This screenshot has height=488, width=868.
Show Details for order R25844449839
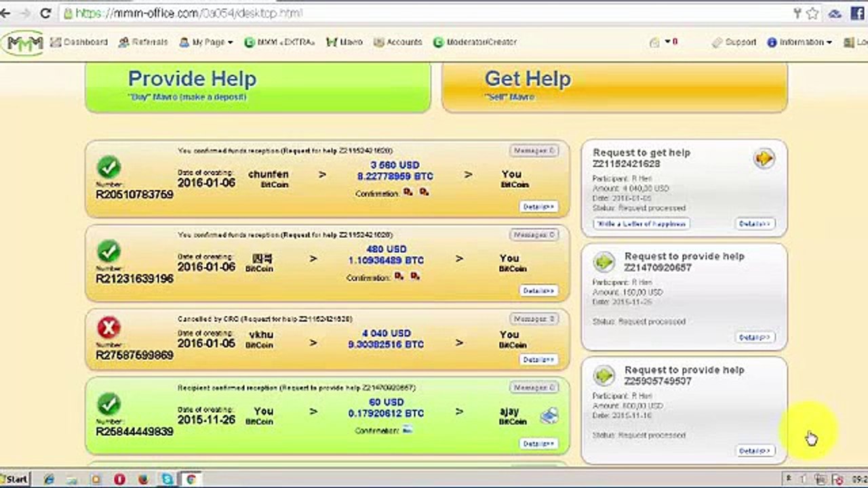pyautogui.click(x=539, y=444)
